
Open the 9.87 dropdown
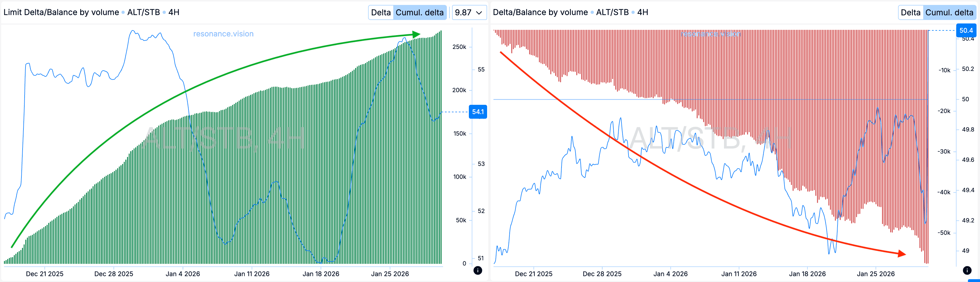tap(469, 12)
